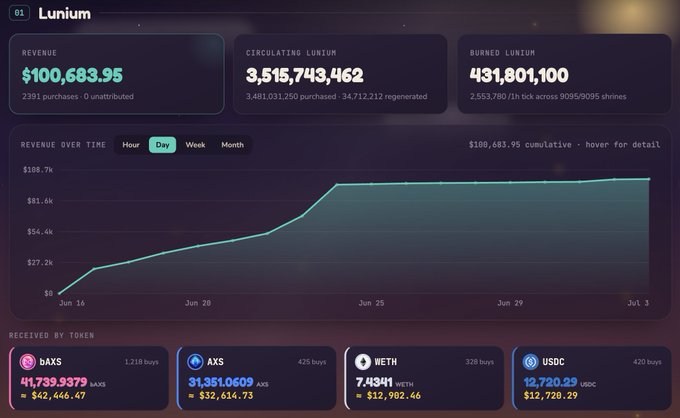The width and height of the screenshot is (680, 418).
Task: Click the 7.4341 WETH amount
Action: (374, 382)
